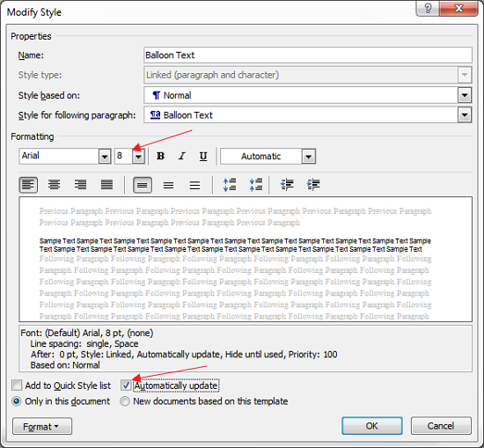This screenshot has height=448, width=484.
Task: Enable Add to Quick Style list
Action: tap(17, 386)
